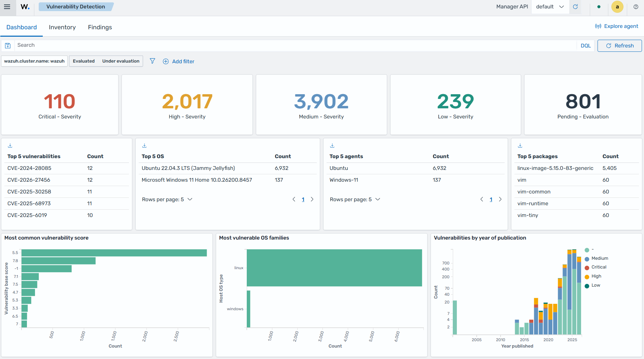Select page 1 in Top 5 OS pagination
Viewport: 644px width, 359px height.
point(303,200)
